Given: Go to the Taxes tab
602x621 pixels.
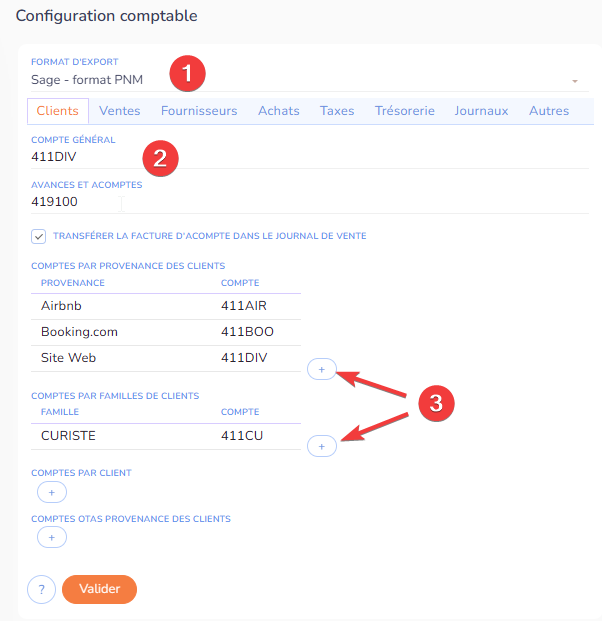Looking at the screenshot, I should (337, 111).
